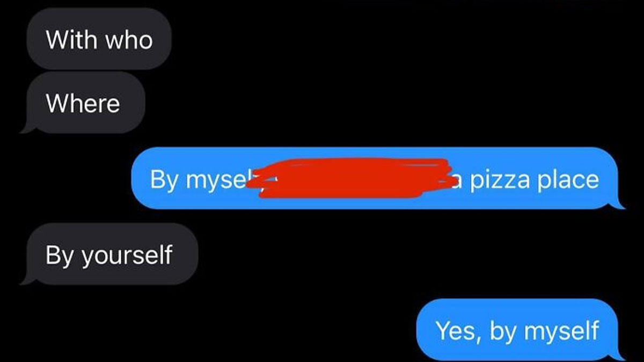Click the red scribble redaction mark

pyautogui.click(x=353, y=178)
